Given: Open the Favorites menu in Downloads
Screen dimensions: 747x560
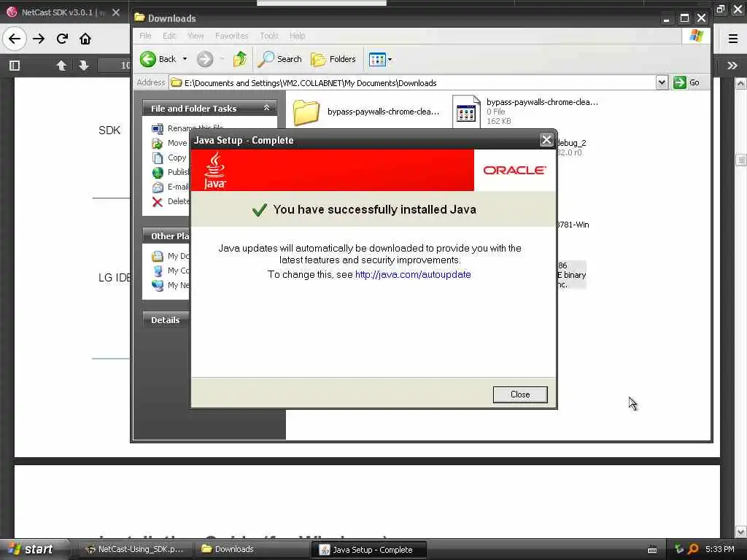Looking at the screenshot, I should click(231, 36).
